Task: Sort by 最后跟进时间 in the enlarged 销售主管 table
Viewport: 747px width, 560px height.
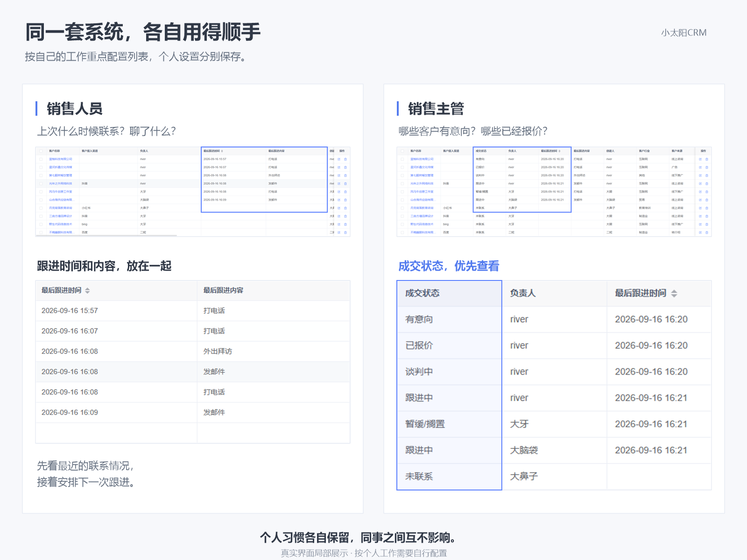Action: (x=674, y=294)
